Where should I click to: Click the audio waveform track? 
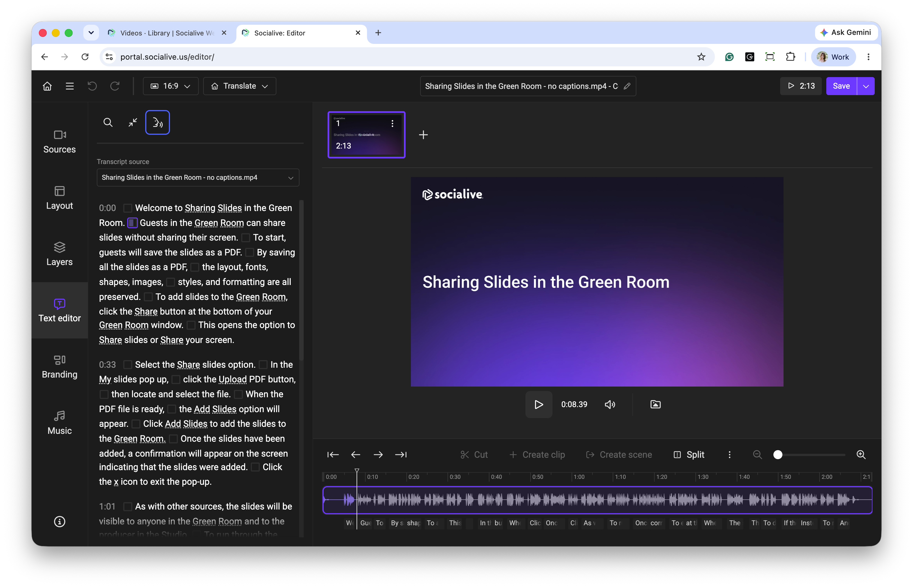pos(597,500)
